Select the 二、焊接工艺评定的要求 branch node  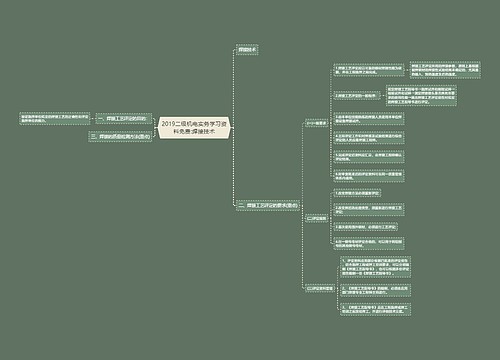pos(268,205)
